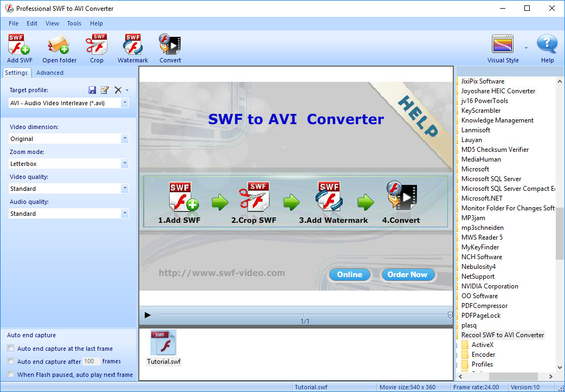Toggle auto end capture after frames checkbox
565x392 pixels.
pyautogui.click(x=11, y=361)
